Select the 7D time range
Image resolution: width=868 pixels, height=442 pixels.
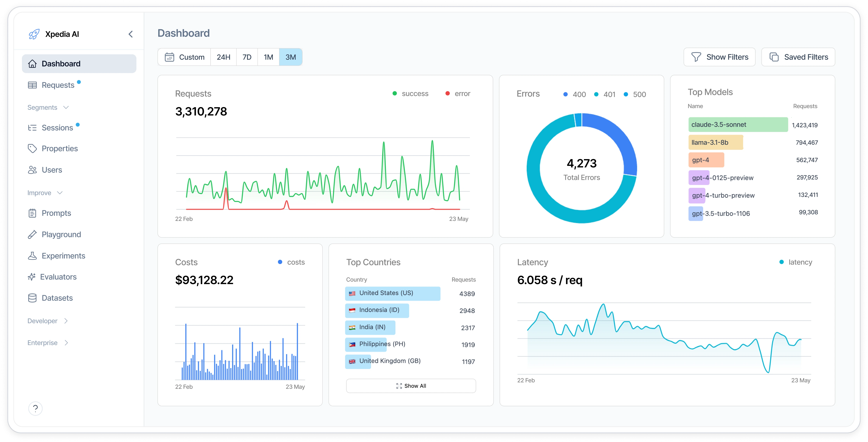click(247, 57)
